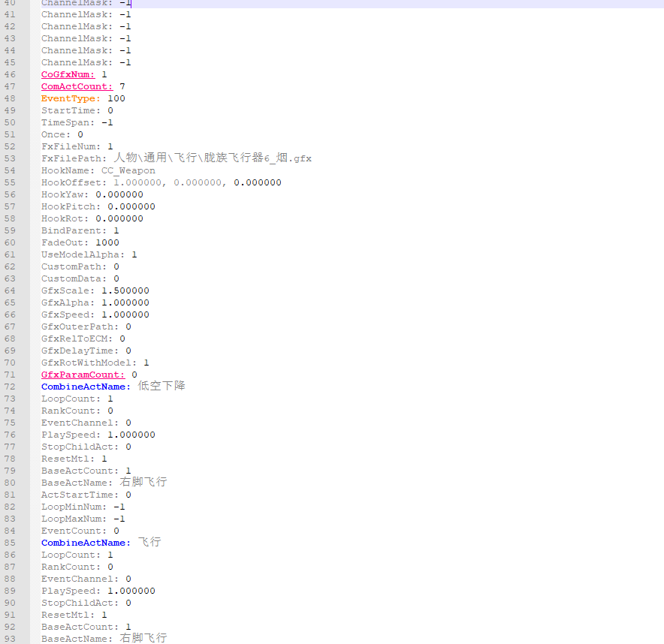This screenshot has height=644, width=664.
Task: Click EventChannel: 0 on line 88
Action: (86, 579)
